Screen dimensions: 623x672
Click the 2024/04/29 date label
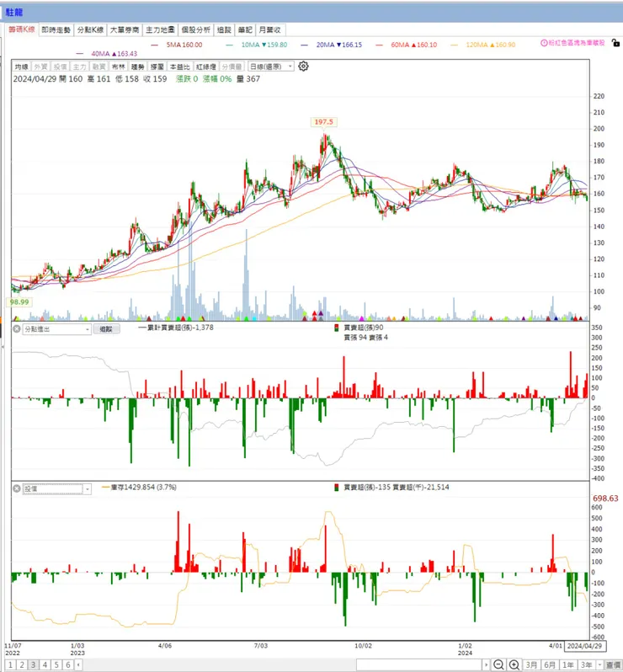coord(585,646)
